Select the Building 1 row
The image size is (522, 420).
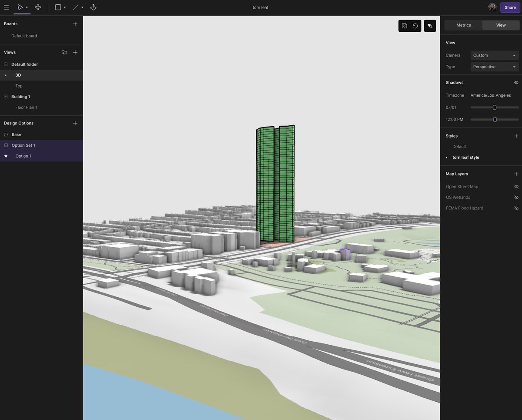point(41,97)
